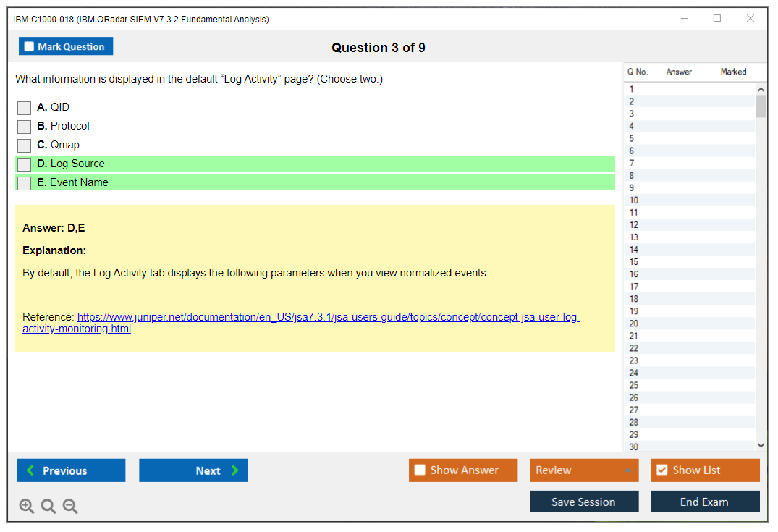This screenshot has height=532, width=778.
Task: Enable the Show Answer checkbox
Action: (x=420, y=470)
